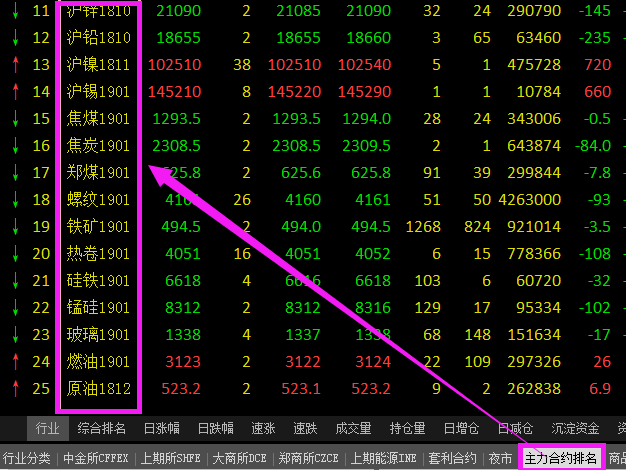This screenshot has width=626, height=470.
Task: Click the ask price 145290 cell
Action: click(x=365, y=91)
